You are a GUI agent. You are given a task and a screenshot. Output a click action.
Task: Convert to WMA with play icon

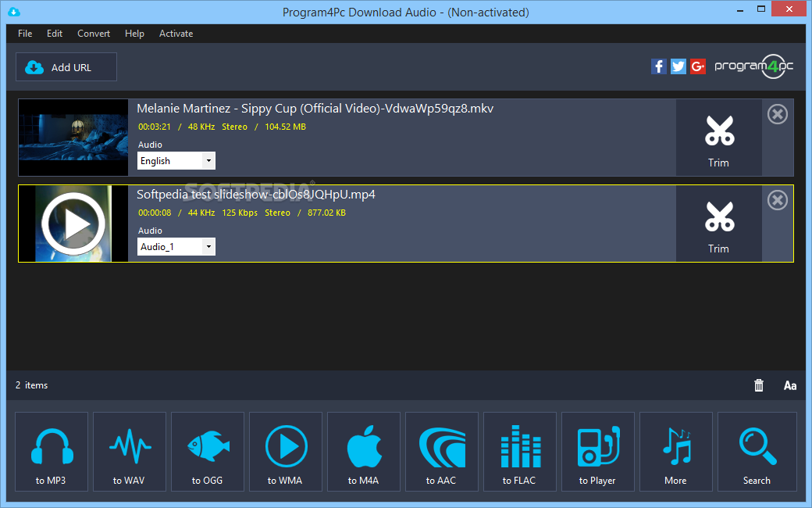pos(286,452)
